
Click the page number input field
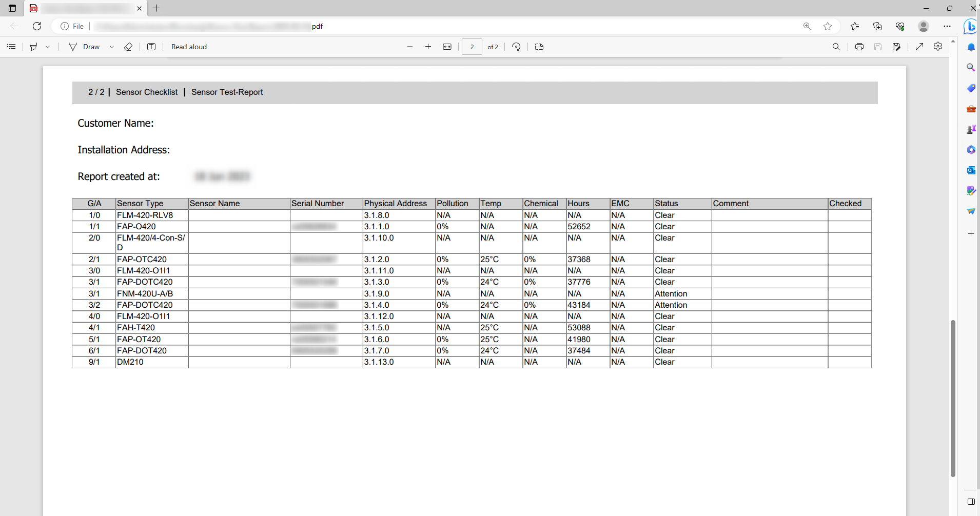pos(472,47)
